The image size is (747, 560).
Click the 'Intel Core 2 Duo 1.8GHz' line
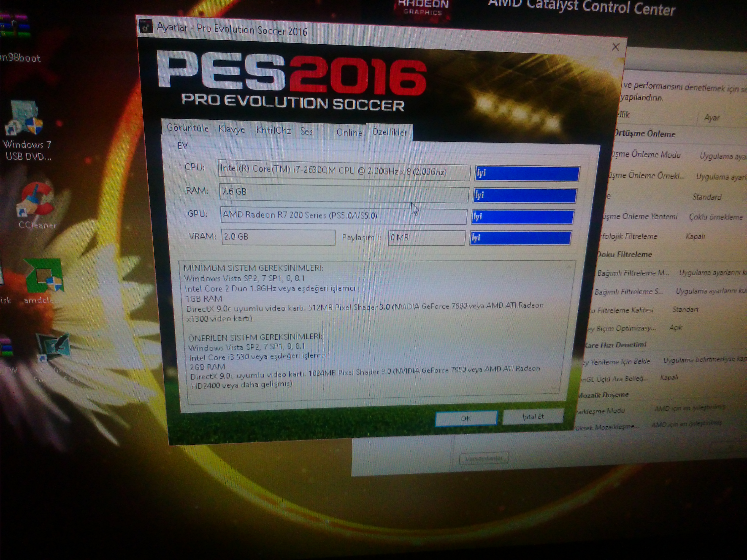270,288
